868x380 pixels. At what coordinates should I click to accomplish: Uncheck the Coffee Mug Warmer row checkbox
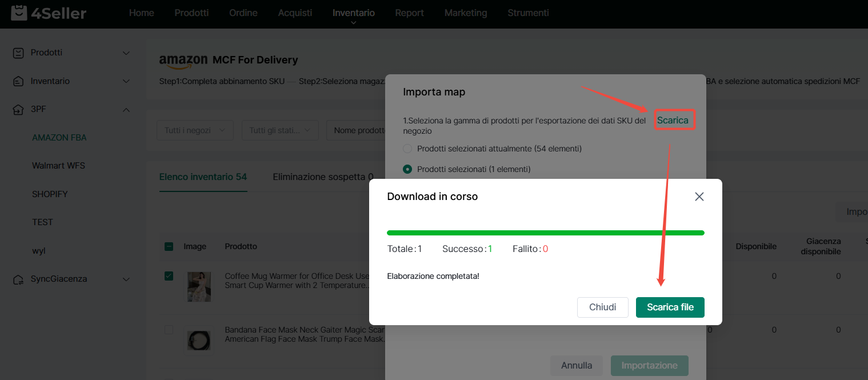[x=169, y=276]
